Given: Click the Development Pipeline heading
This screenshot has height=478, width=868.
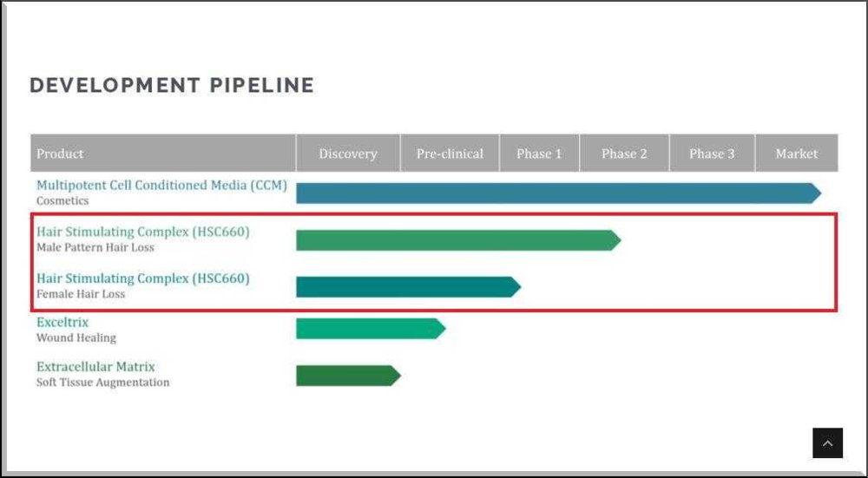Looking at the screenshot, I should 172,85.
